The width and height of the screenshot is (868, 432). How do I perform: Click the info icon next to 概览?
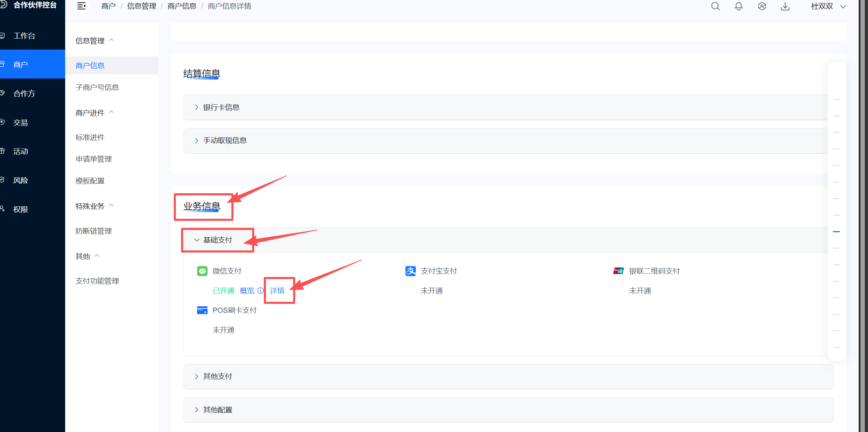(260, 291)
